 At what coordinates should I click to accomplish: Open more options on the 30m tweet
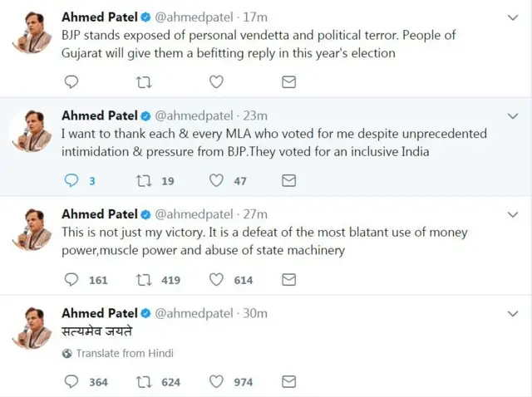(x=513, y=313)
